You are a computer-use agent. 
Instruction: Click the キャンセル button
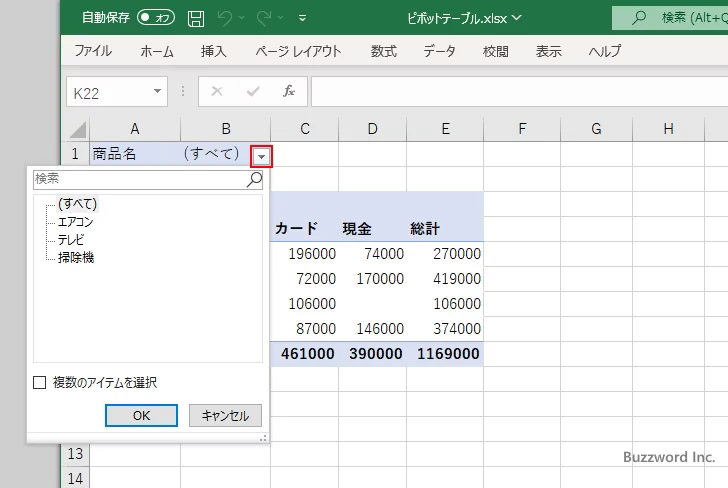point(225,415)
